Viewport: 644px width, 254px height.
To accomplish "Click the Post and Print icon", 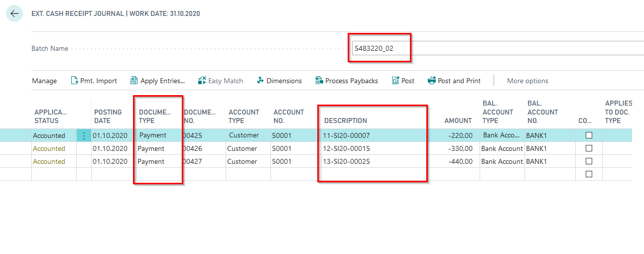I will pyautogui.click(x=432, y=81).
